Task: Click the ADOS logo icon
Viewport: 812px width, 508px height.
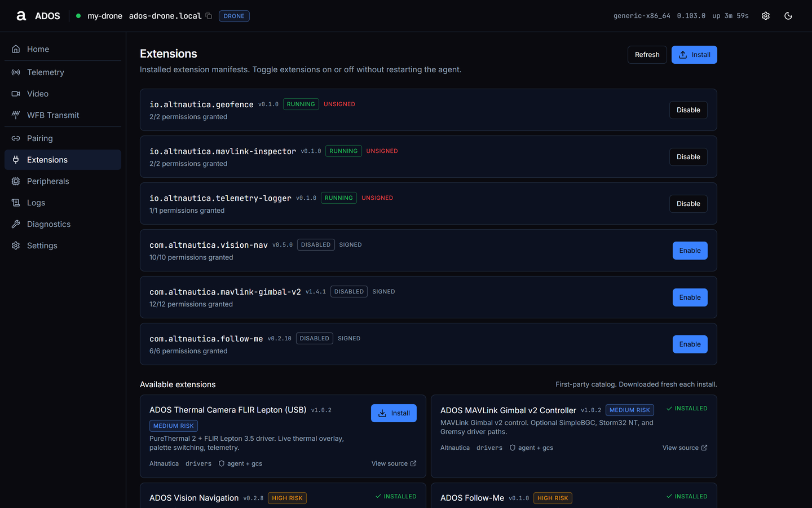Action: 21,16
